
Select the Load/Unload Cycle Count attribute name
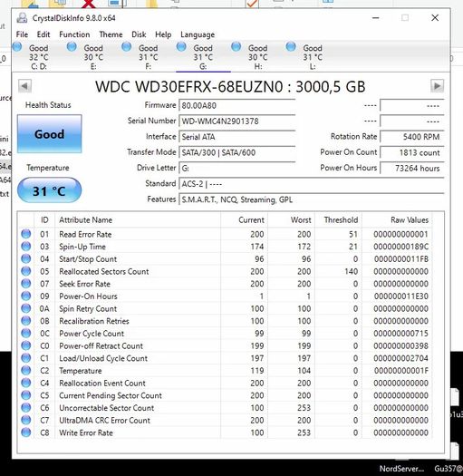(x=103, y=358)
